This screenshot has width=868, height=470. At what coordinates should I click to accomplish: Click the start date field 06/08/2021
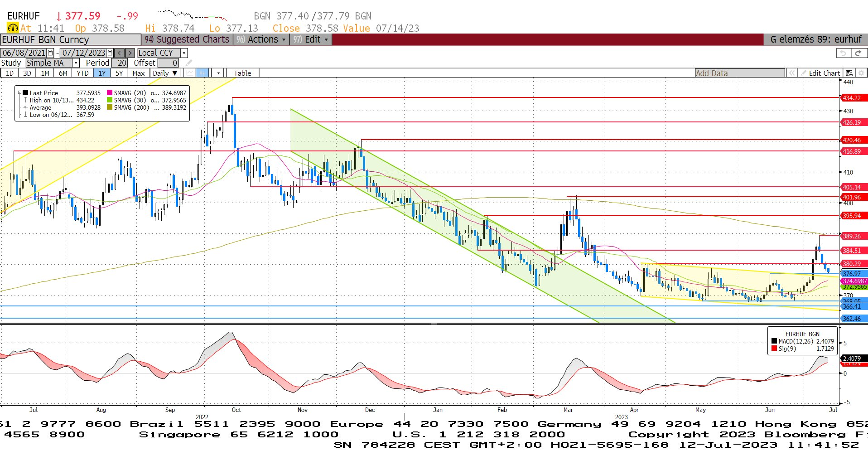click(24, 53)
